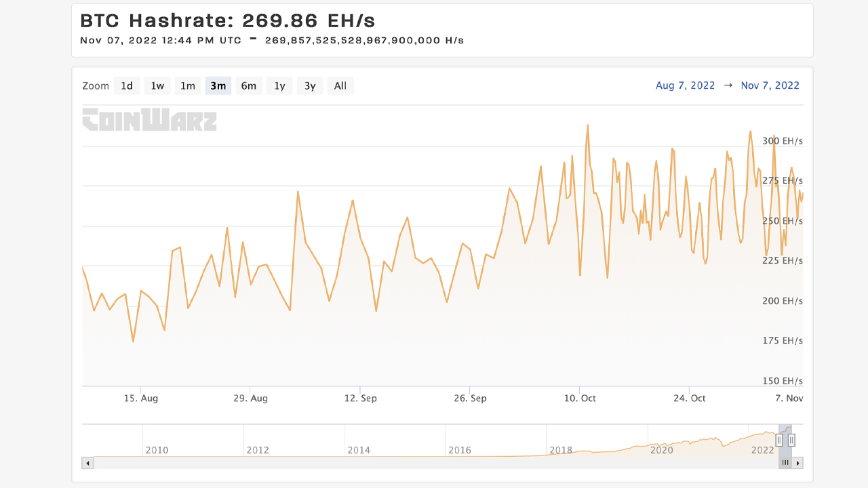Set the zoom to 6m

[249, 86]
